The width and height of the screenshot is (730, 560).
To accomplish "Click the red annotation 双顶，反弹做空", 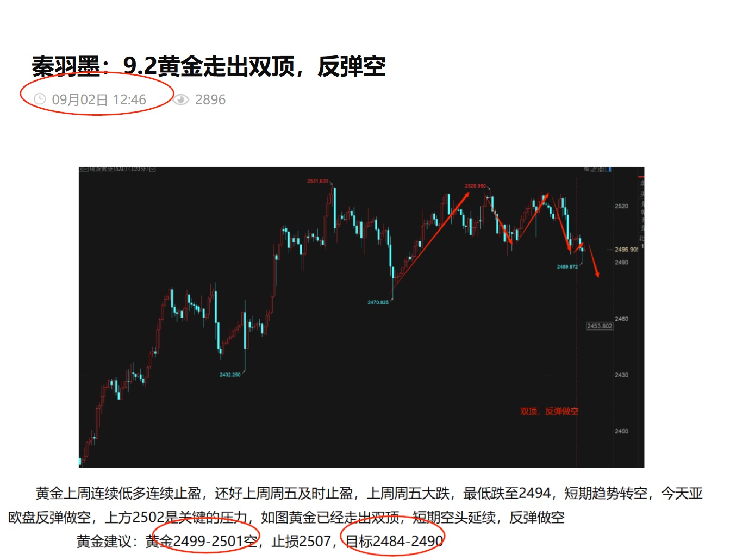I will (x=549, y=411).
